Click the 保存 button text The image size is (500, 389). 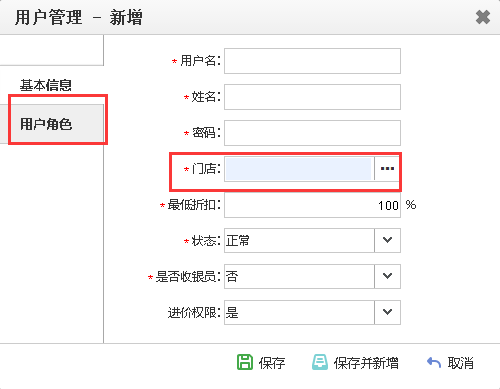(x=272, y=363)
